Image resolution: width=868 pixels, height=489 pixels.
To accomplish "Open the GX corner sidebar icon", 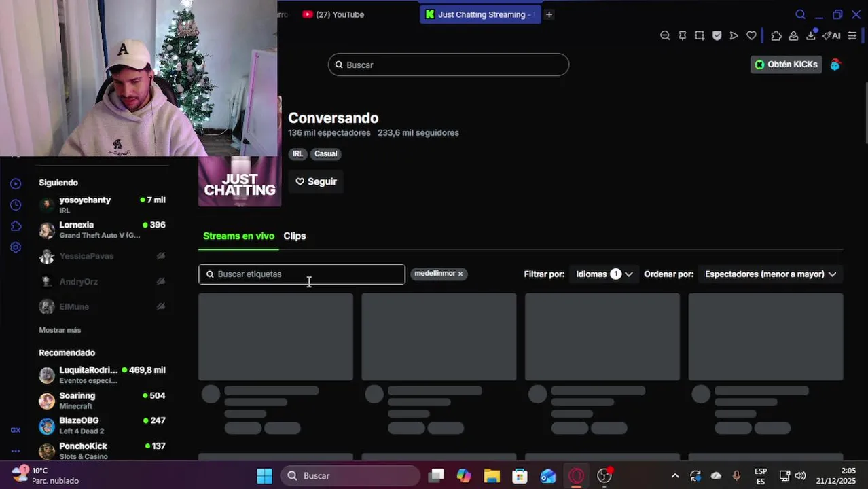I will (x=16, y=430).
